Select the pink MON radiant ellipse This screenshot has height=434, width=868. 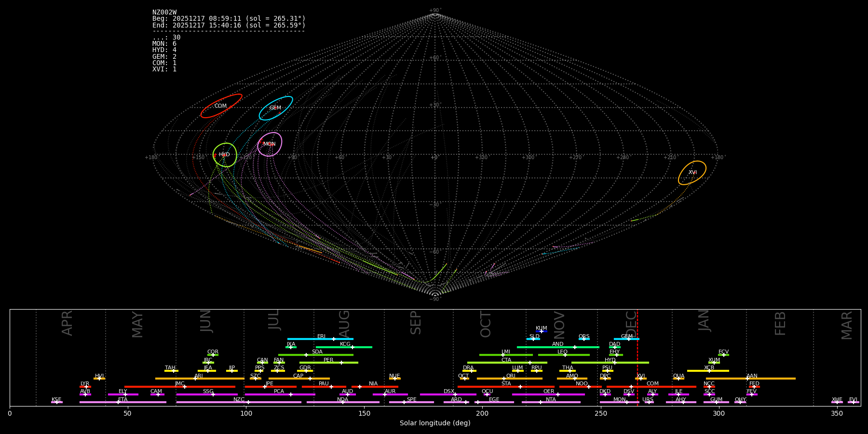[x=270, y=144]
